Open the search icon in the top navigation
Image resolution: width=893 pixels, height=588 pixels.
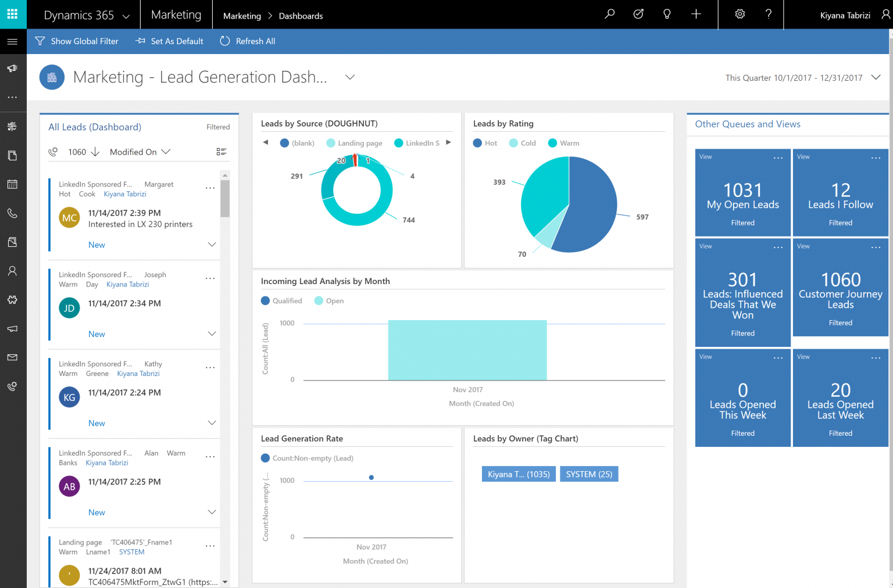click(609, 15)
